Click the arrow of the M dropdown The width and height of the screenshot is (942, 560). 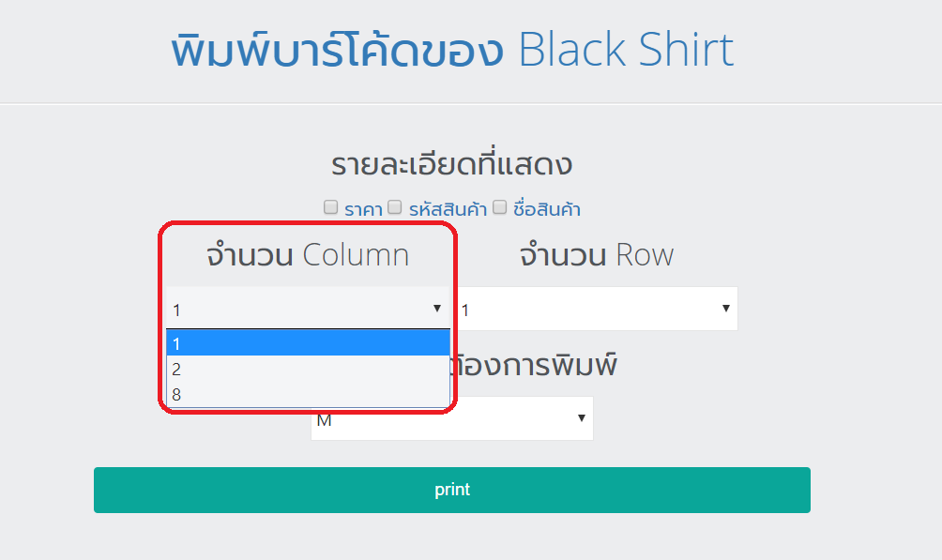582,418
